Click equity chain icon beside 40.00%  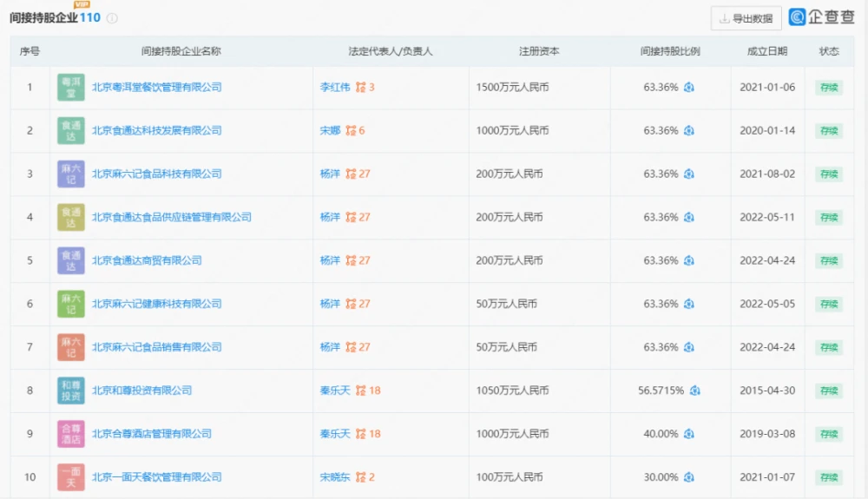[689, 434]
